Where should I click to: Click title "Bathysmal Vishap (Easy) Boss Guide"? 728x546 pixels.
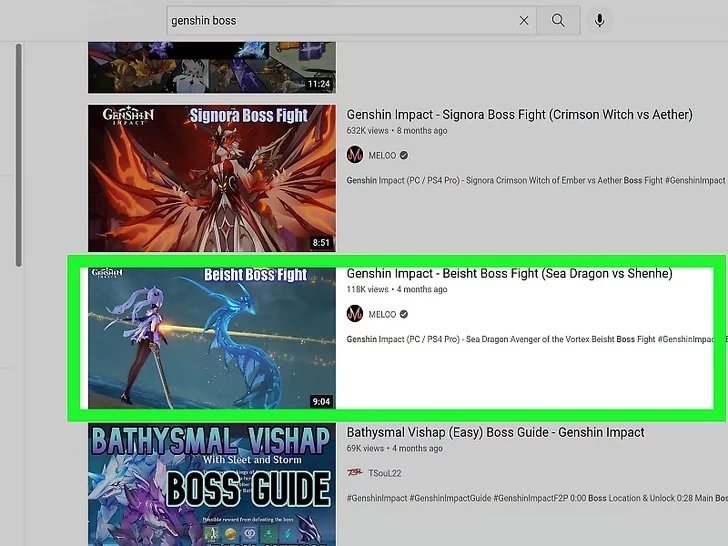coord(495,432)
